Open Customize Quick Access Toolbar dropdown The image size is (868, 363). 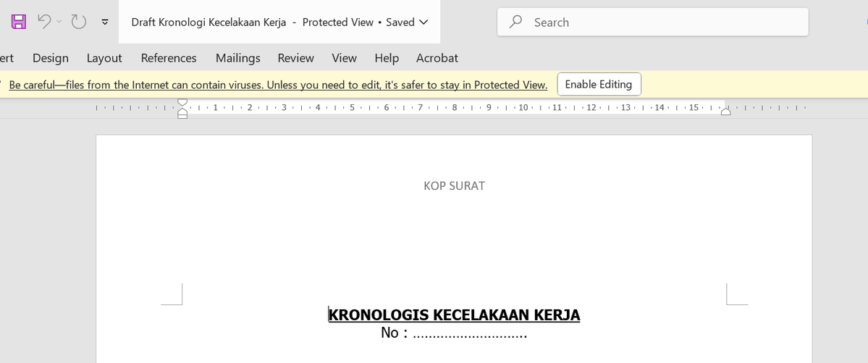[105, 22]
